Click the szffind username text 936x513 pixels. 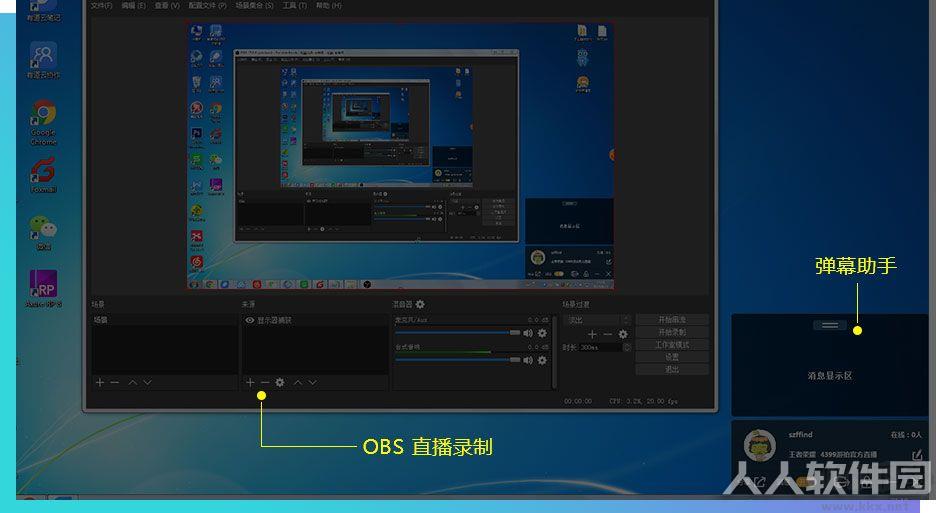800,435
